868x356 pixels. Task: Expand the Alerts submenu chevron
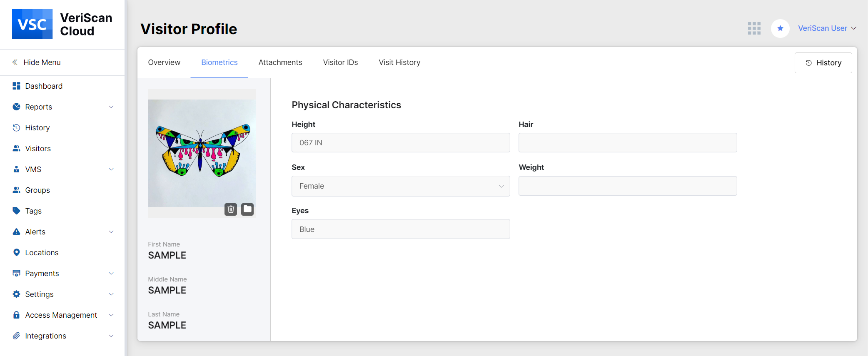coord(111,232)
